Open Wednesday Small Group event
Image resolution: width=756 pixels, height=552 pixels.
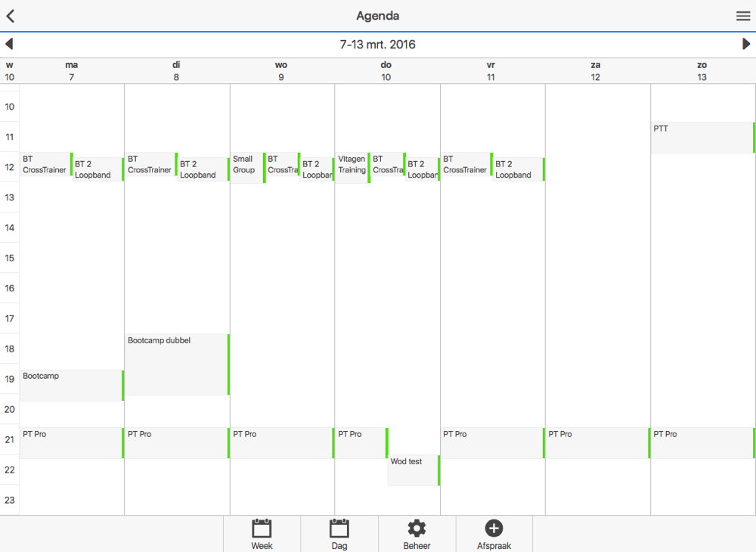pyautogui.click(x=248, y=168)
